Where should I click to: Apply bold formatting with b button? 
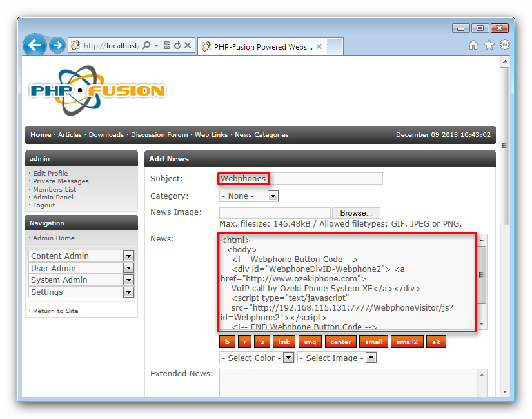tap(227, 342)
